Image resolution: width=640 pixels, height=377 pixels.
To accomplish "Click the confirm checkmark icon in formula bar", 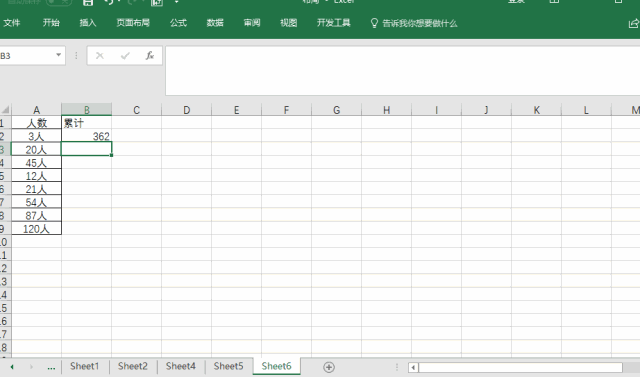I will [x=125, y=55].
